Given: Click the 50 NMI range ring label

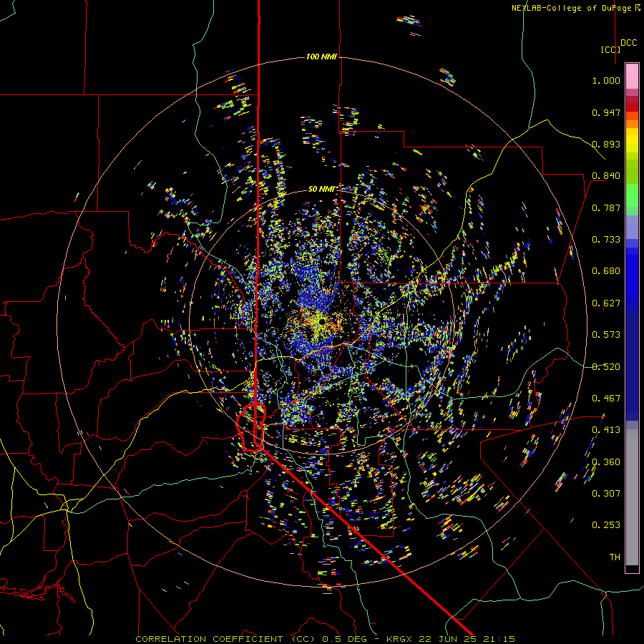Looking at the screenshot, I should tap(321, 189).
